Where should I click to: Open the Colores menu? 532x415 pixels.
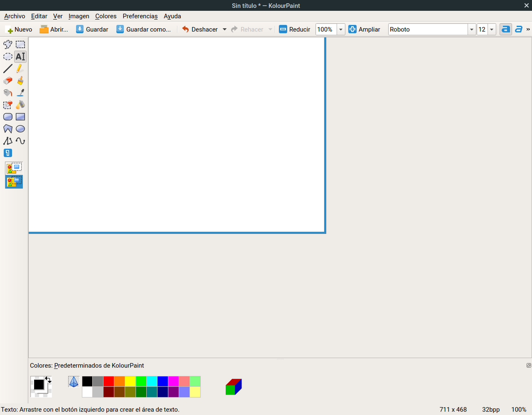(x=106, y=16)
